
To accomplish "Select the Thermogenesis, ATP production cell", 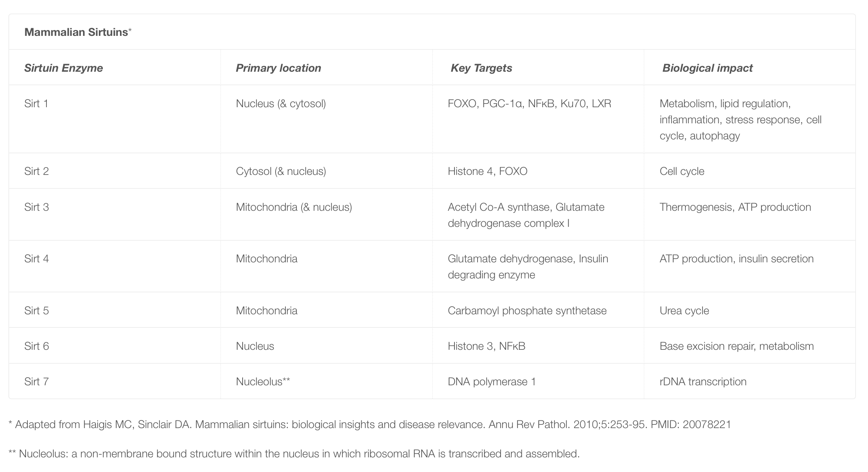I will (735, 207).
